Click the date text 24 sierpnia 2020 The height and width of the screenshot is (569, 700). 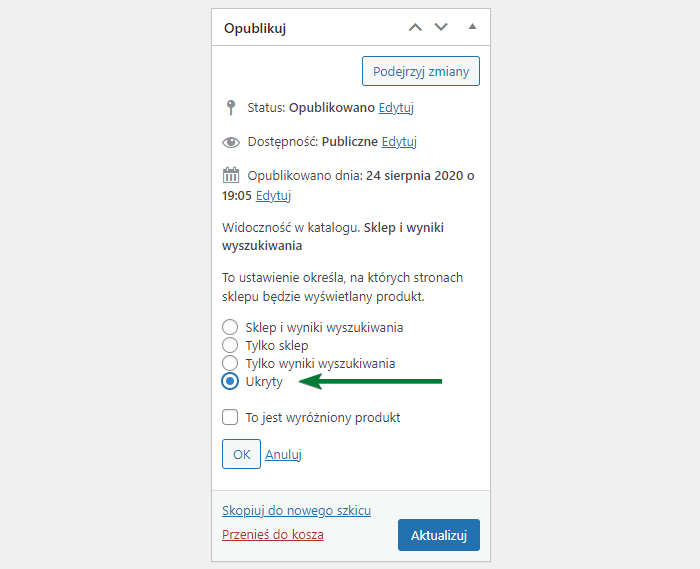414,175
